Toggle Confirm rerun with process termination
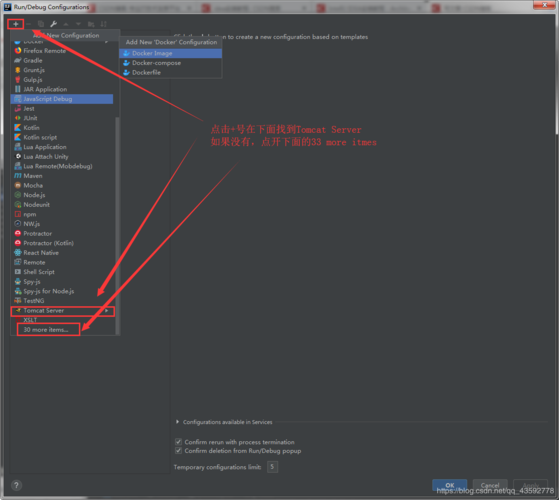Screen dimensions: 559x500 tap(178, 442)
